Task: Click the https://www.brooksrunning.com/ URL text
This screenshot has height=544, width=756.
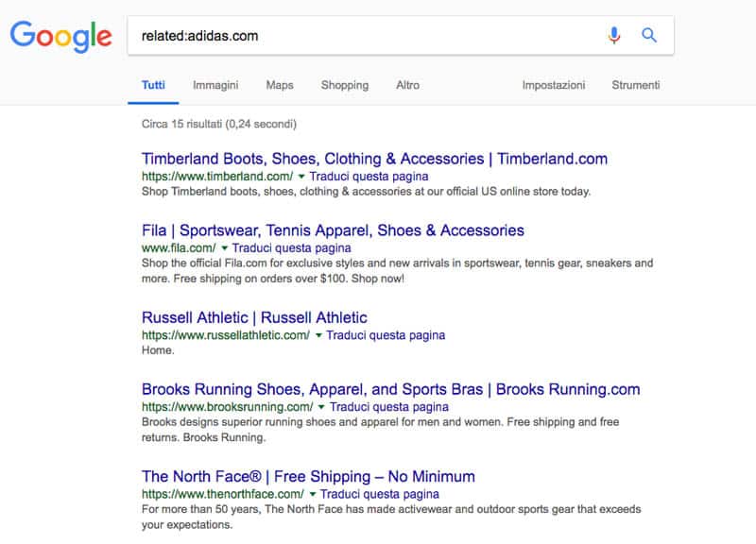Action: tap(227, 407)
